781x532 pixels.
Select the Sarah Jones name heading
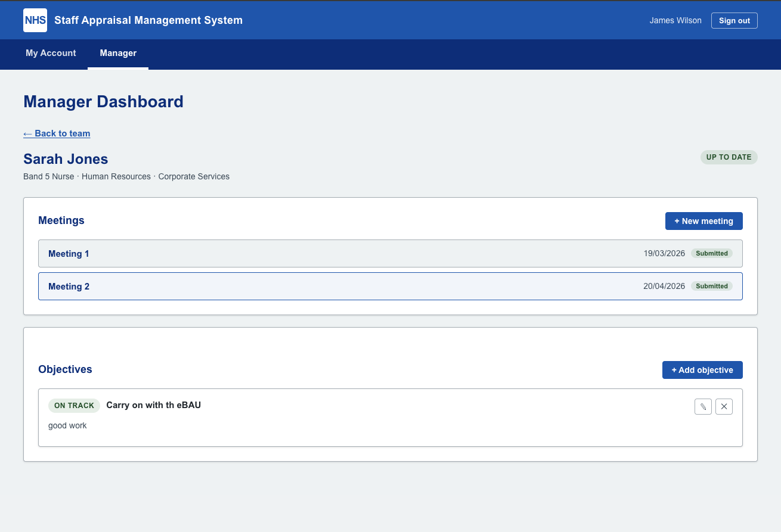click(66, 159)
